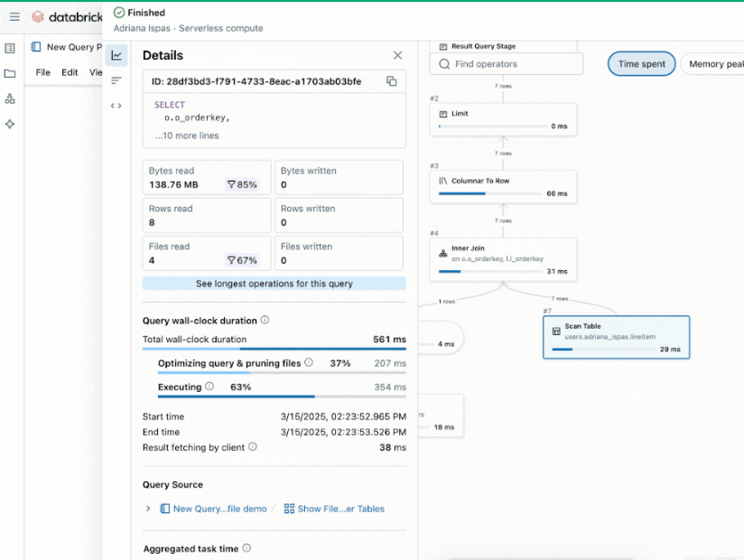Open the catalog shapes icon in sidebar

click(x=10, y=98)
